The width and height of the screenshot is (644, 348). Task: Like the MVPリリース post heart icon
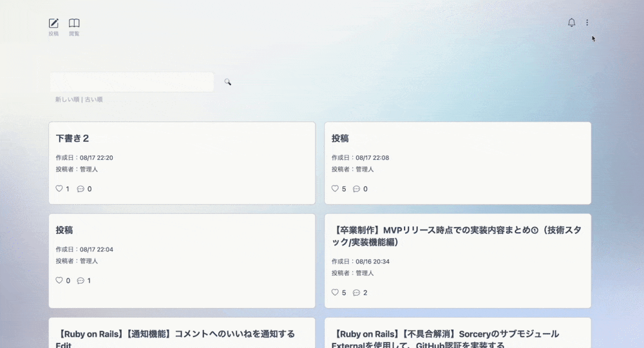click(x=335, y=292)
